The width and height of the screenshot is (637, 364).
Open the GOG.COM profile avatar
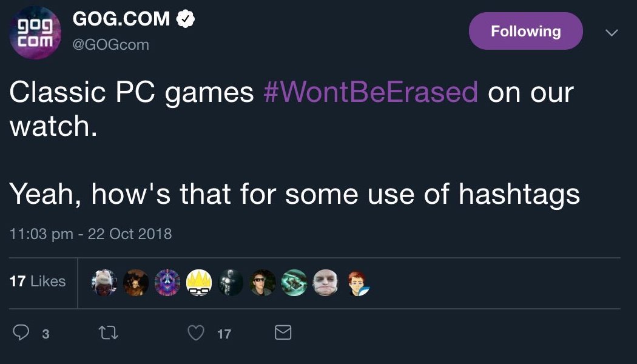click(35, 33)
